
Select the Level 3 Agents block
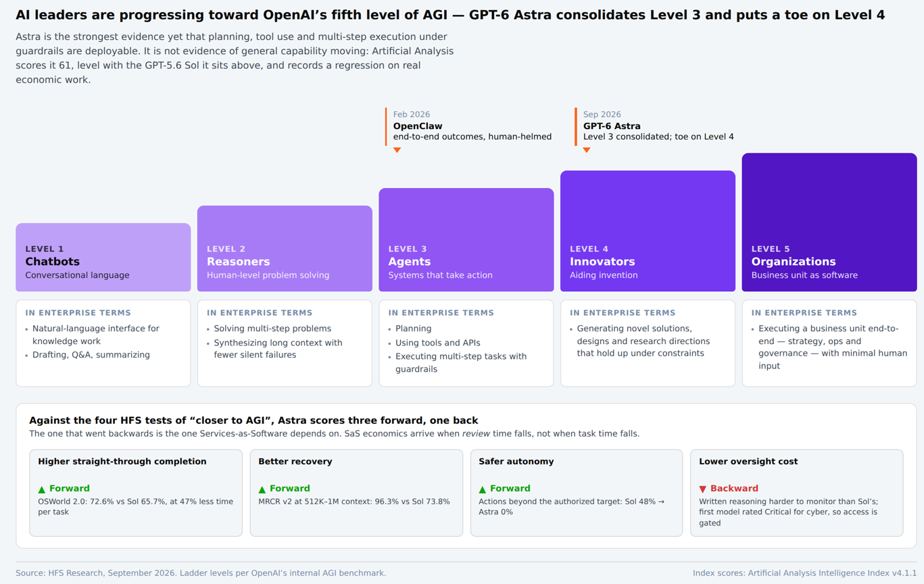466,240
